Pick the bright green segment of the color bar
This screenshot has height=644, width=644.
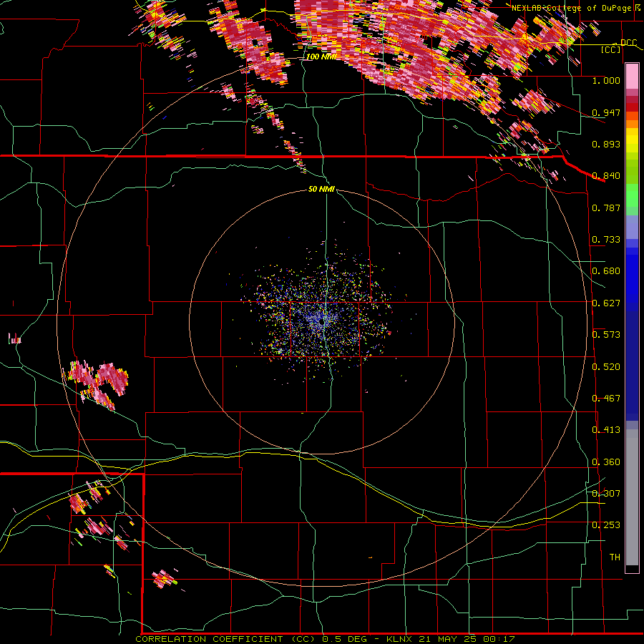(632, 195)
